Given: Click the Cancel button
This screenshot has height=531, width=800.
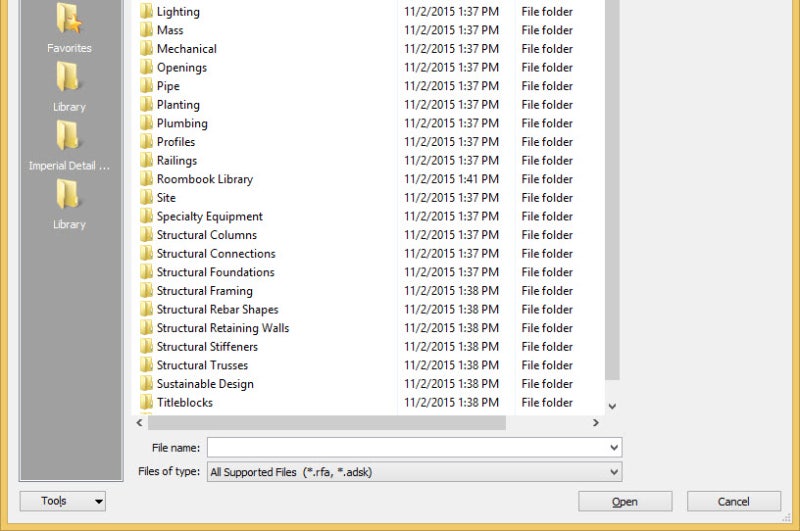Looking at the screenshot, I should click(x=734, y=501).
